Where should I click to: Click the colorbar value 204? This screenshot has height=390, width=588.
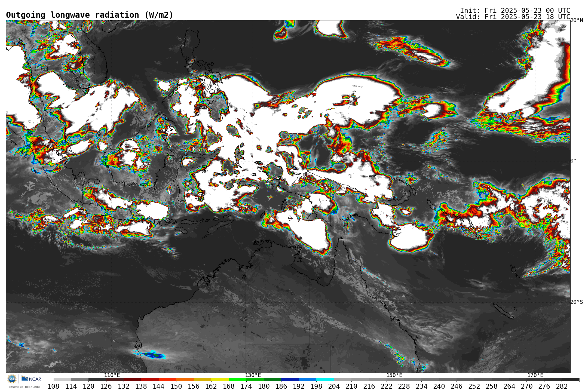334,386
